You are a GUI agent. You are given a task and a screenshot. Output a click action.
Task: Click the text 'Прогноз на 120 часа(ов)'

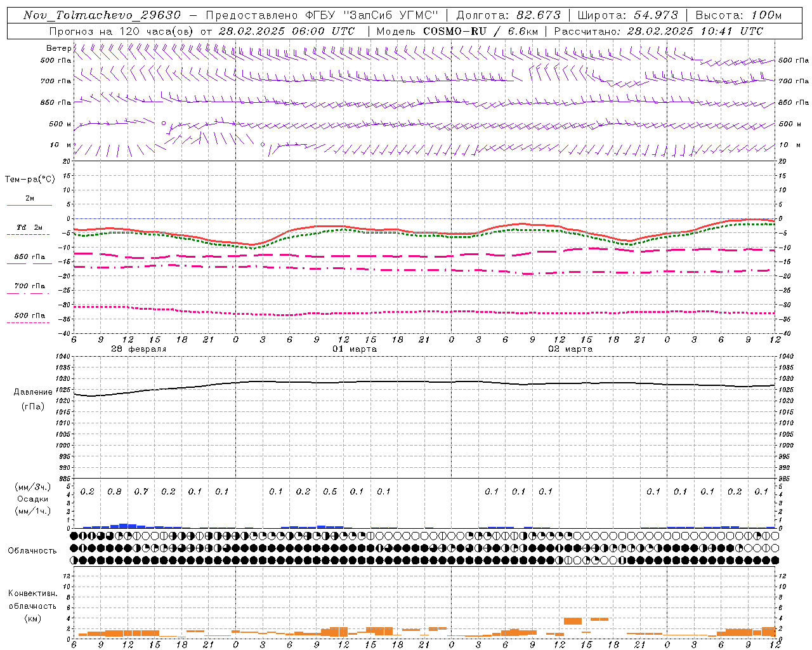pos(122,31)
